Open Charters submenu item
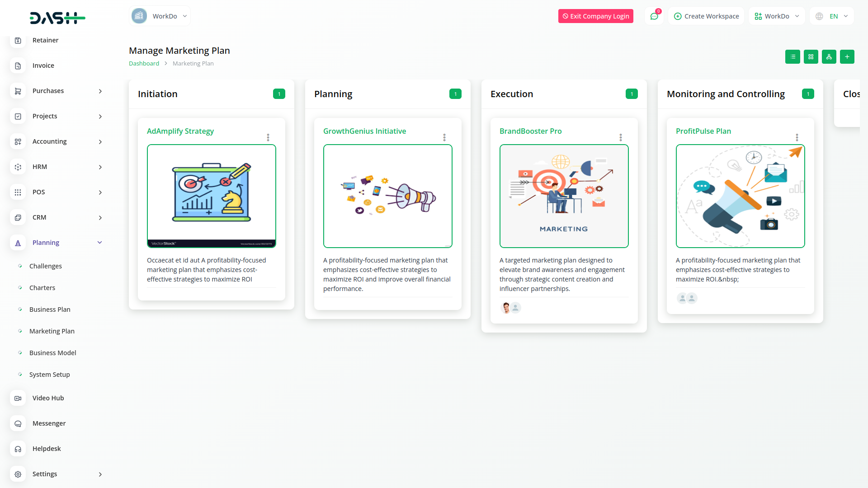Viewport: 868px width, 488px height. [42, 288]
